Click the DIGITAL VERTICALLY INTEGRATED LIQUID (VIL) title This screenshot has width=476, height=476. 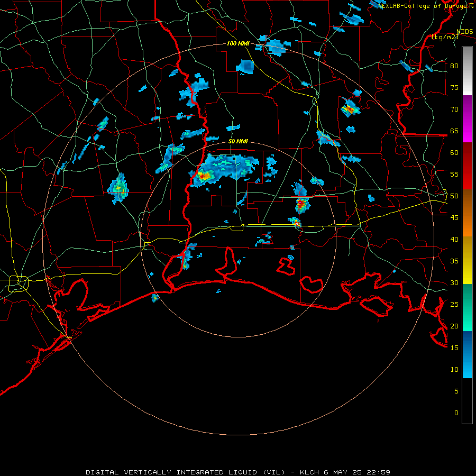[x=186, y=472]
